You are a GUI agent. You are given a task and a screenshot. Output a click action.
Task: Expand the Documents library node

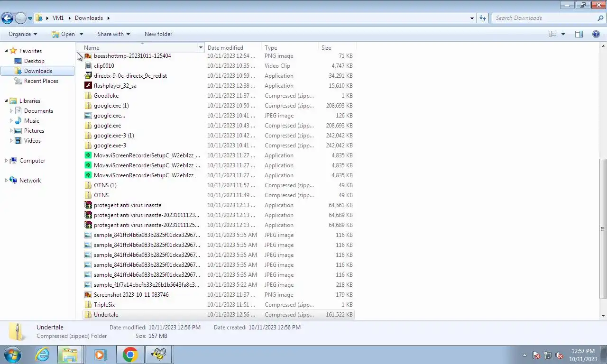click(x=11, y=111)
